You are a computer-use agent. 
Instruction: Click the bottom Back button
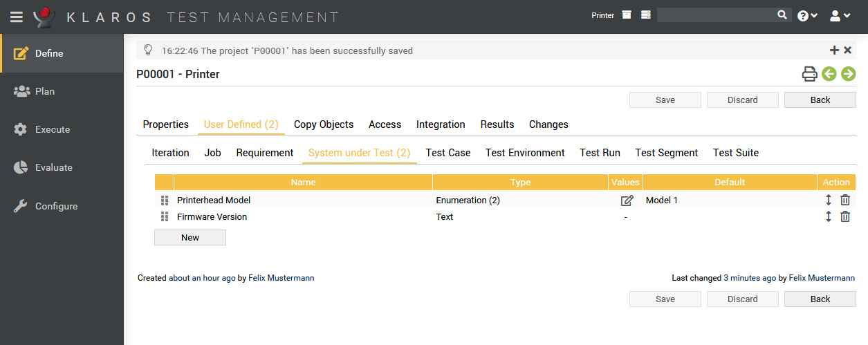coord(820,299)
